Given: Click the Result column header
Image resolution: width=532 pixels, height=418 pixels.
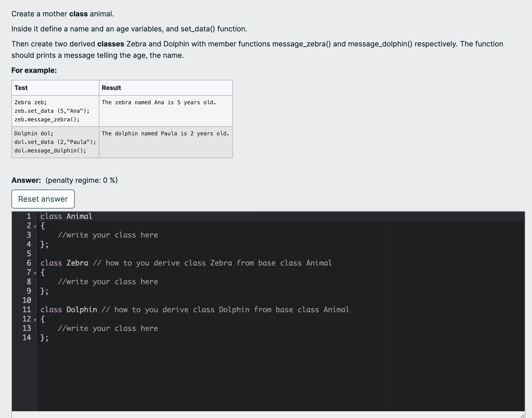Looking at the screenshot, I should click(111, 88).
